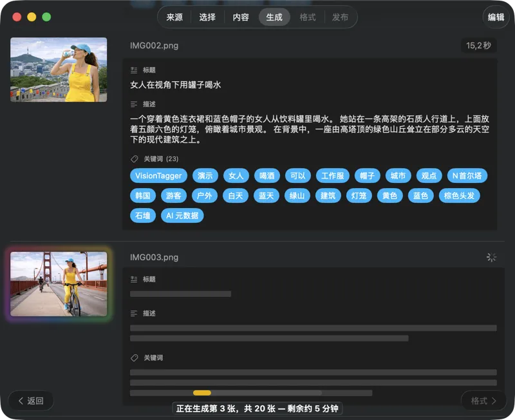Click the 标题 title icon in IMG002 panel
Viewport: 515px width, 420px height.
point(133,70)
